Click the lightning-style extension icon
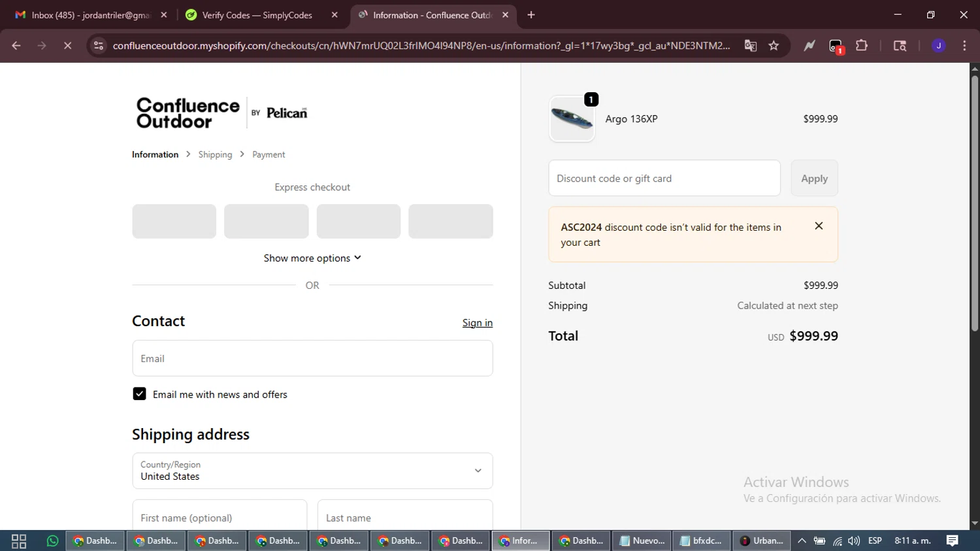The image size is (980, 551). [x=809, y=46]
